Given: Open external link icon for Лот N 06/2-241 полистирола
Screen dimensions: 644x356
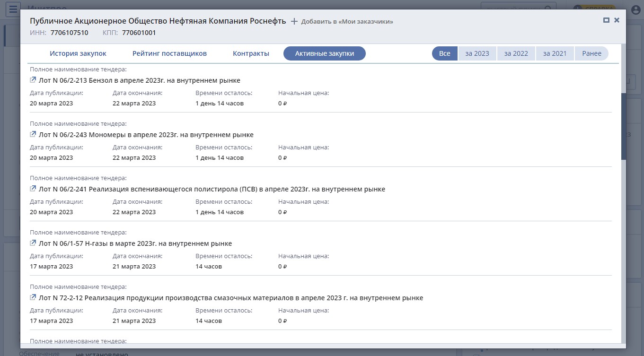Looking at the screenshot, I should pyautogui.click(x=33, y=189).
